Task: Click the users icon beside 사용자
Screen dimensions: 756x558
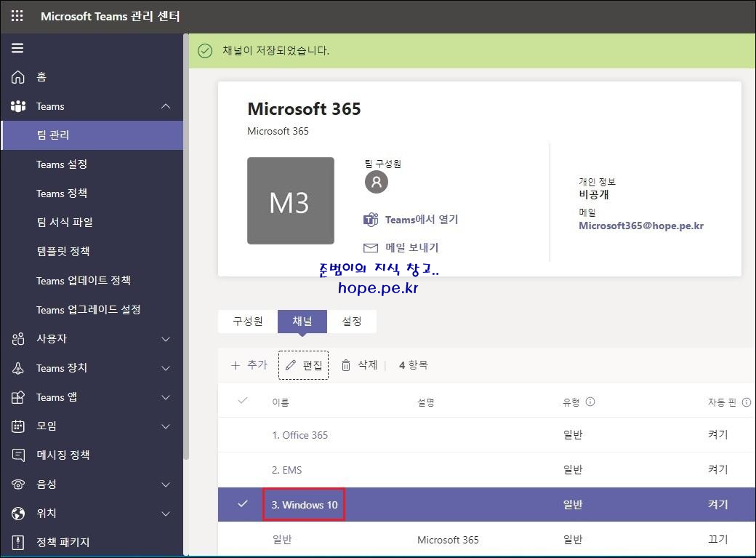Action: point(18,339)
